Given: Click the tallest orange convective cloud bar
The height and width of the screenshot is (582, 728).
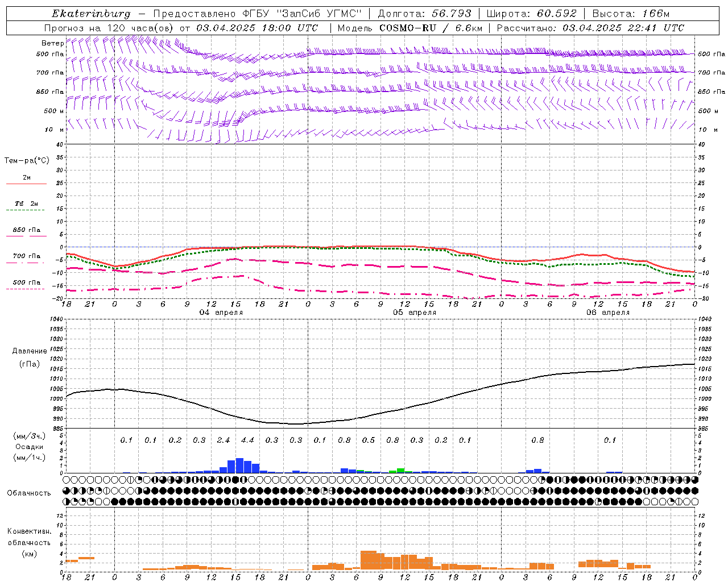Looking at the screenshot, I should click(369, 560).
